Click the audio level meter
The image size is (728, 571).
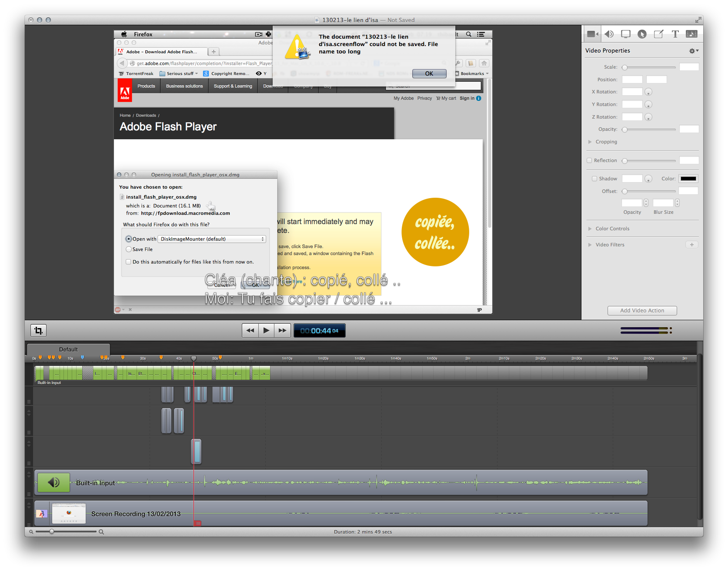[x=645, y=330]
